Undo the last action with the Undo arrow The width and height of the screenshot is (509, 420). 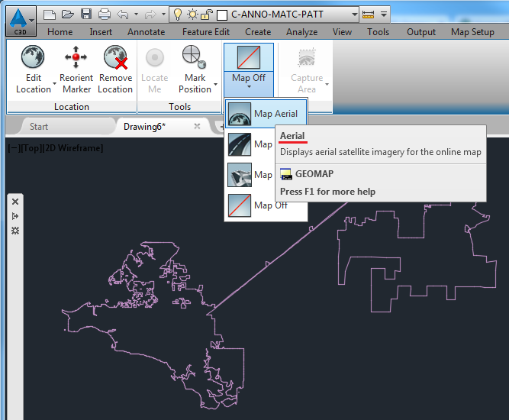point(123,15)
